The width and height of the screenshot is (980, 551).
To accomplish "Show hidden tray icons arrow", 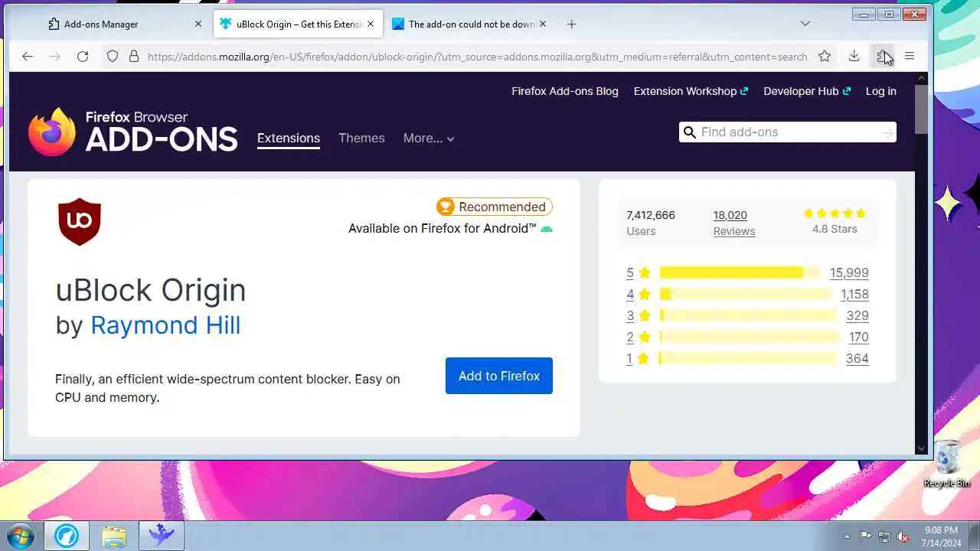I will pos(847,536).
